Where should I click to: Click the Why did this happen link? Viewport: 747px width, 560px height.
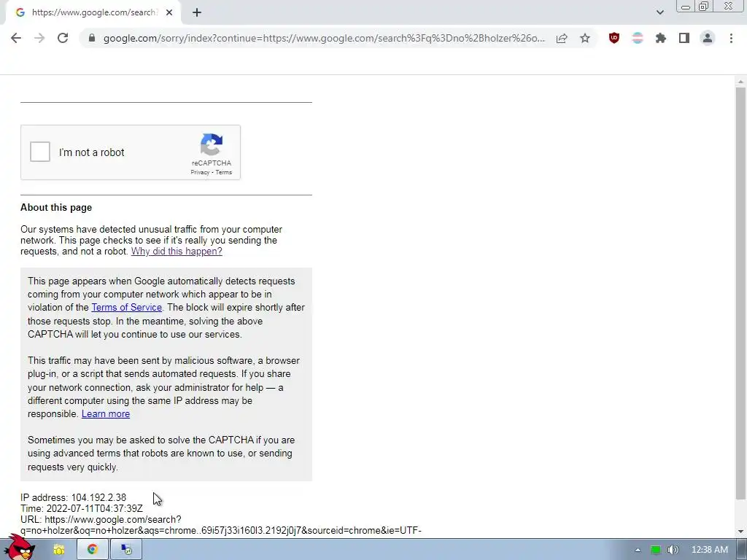click(177, 252)
